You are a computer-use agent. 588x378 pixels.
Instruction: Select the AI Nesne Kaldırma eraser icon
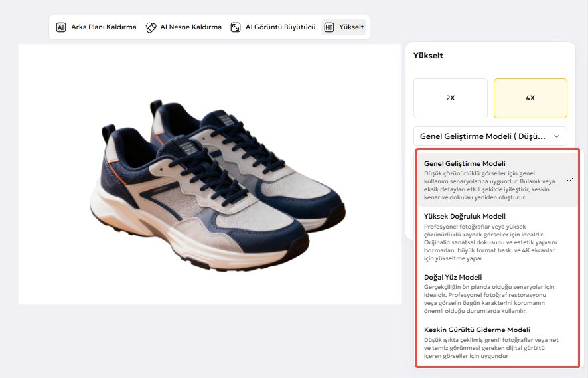[x=151, y=27]
